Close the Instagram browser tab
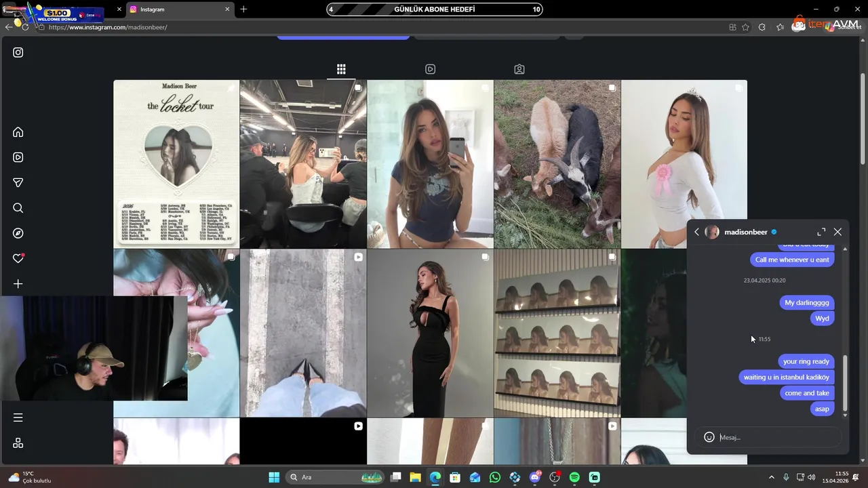 tap(227, 9)
